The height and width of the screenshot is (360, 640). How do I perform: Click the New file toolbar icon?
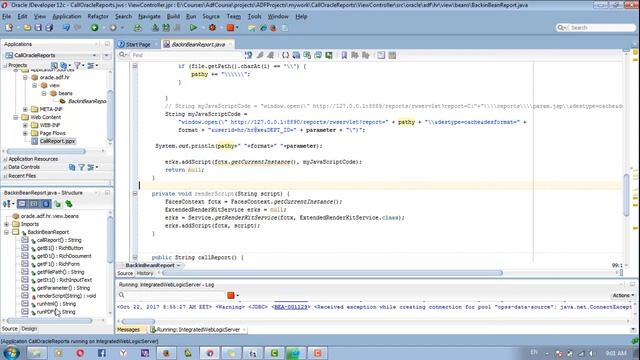coord(9,28)
